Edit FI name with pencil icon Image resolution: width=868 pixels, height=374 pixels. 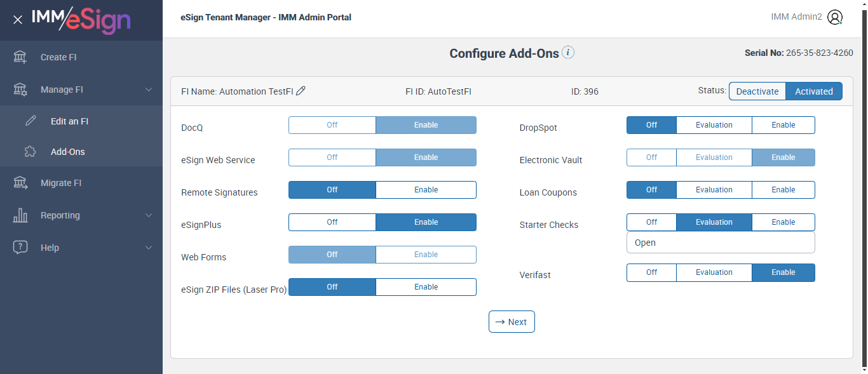point(301,91)
